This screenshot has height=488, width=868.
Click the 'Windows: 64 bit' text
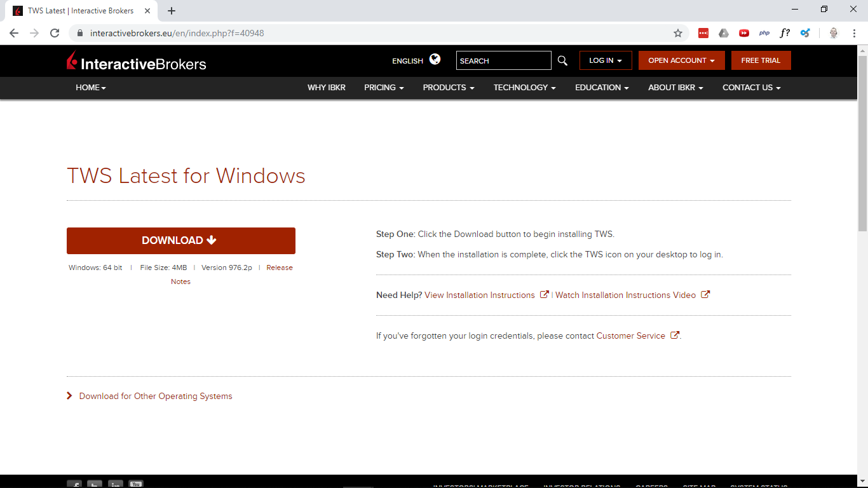pyautogui.click(x=95, y=268)
